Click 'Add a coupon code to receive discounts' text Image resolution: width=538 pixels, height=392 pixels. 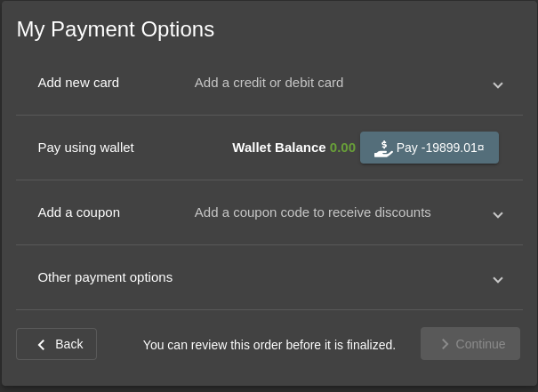click(313, 212)
